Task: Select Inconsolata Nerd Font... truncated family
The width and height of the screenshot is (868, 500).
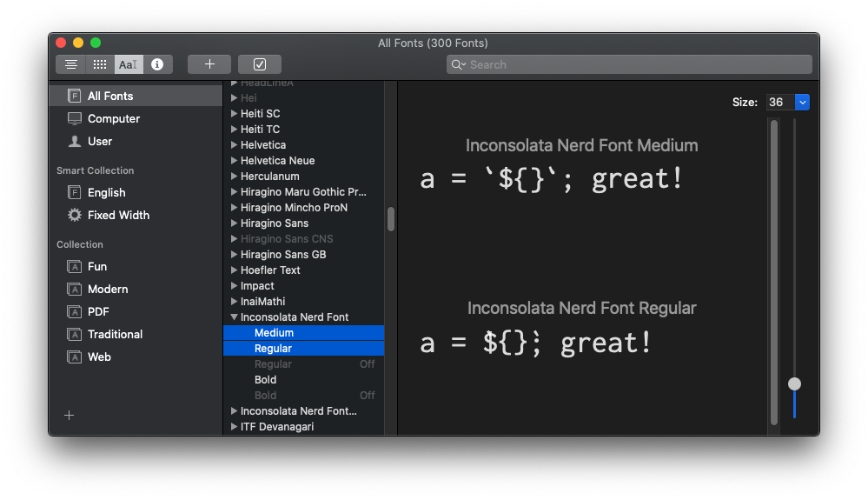Action: (299, 410)
